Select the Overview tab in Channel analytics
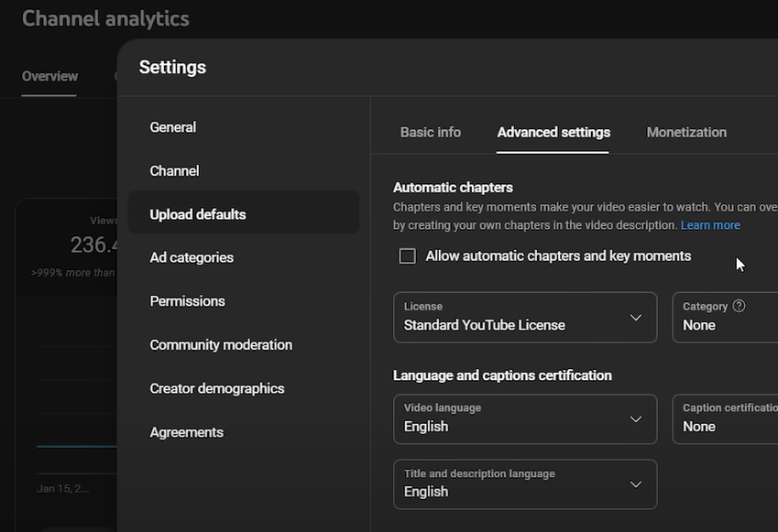The height and width of the screenshot is (532, 778). [49, 76]
